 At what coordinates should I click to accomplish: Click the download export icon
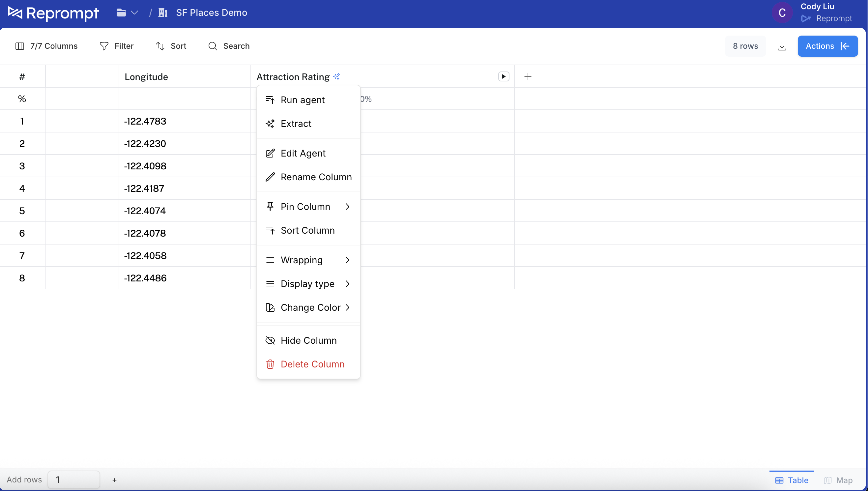pyautogui.click(x=782, y=46)
